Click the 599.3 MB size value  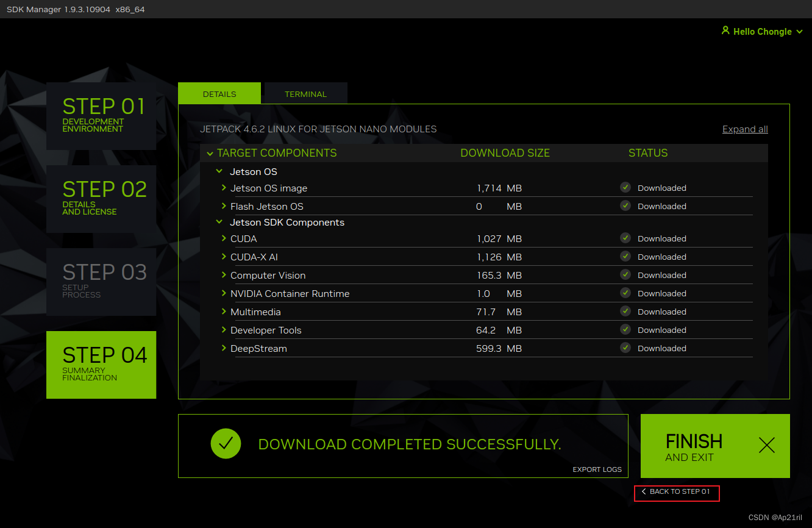[x=499, y=349]
